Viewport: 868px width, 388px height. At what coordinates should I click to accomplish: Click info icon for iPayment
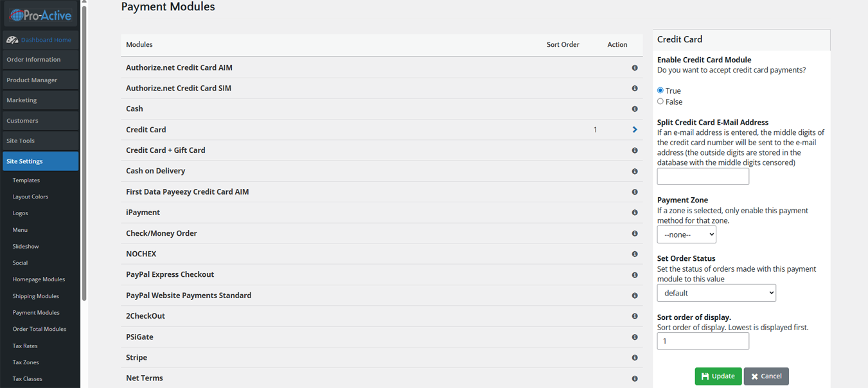[635, 213]
